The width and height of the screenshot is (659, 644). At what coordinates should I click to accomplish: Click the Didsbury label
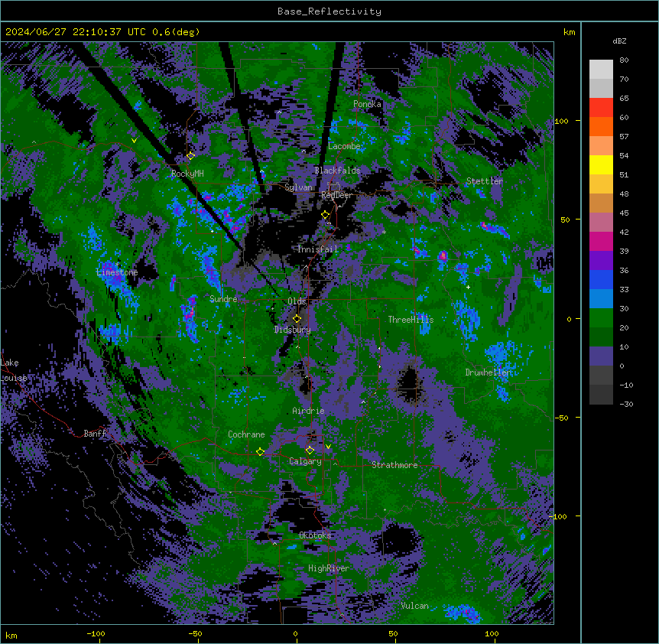point(293,330)
